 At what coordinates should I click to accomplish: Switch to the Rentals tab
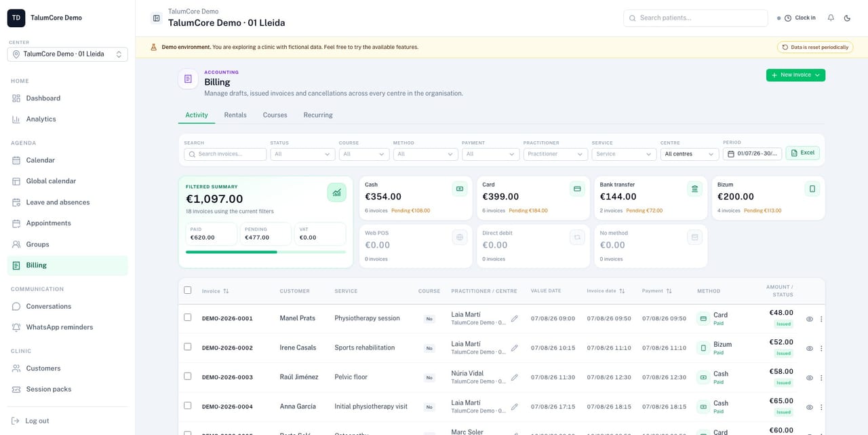click(235, 115)
